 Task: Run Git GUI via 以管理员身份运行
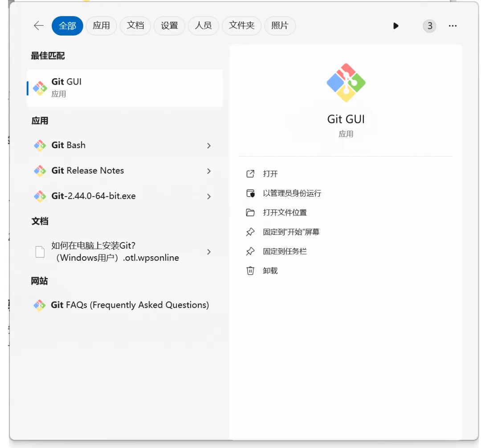click(x=292, y=193)
